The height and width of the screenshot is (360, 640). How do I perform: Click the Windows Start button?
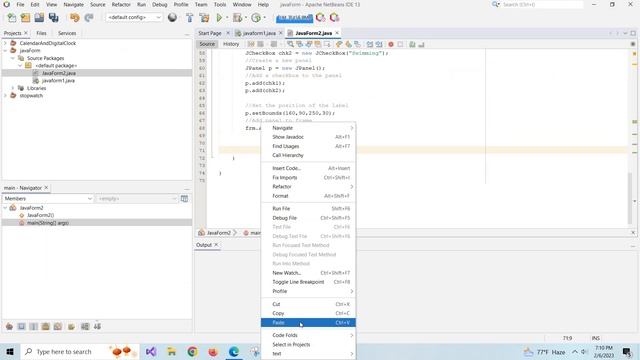coord(10,351)
